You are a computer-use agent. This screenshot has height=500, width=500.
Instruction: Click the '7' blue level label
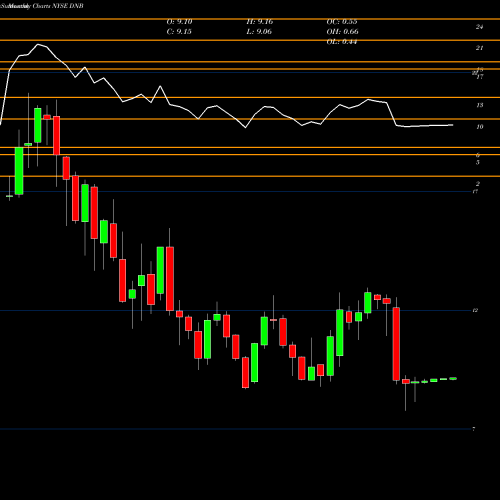(474, 429)
